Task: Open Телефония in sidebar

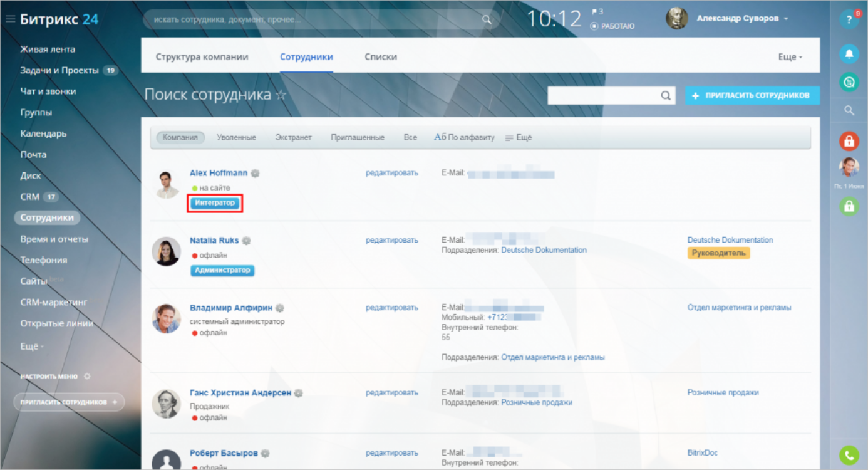Action: pos(44,260)
